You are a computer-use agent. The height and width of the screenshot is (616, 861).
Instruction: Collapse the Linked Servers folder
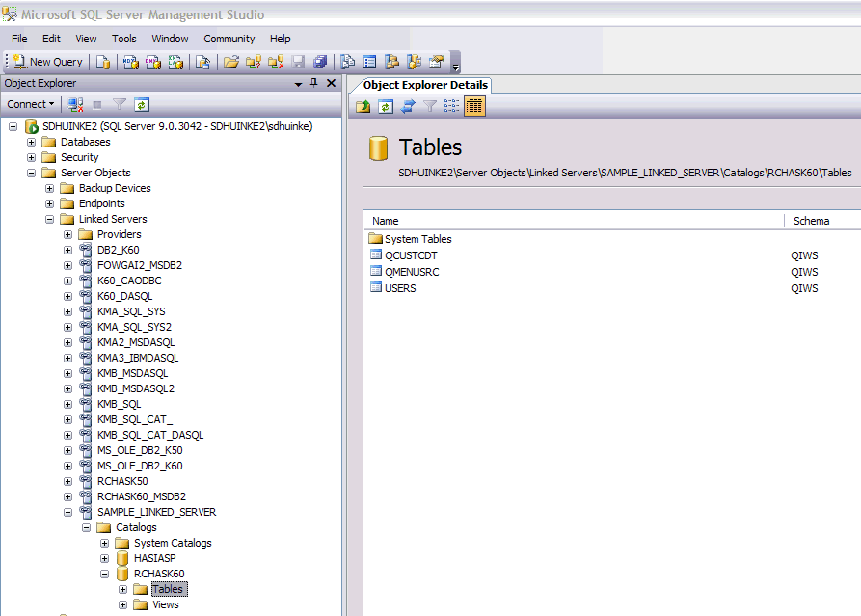pyautogui.click(x=49, y=219)
